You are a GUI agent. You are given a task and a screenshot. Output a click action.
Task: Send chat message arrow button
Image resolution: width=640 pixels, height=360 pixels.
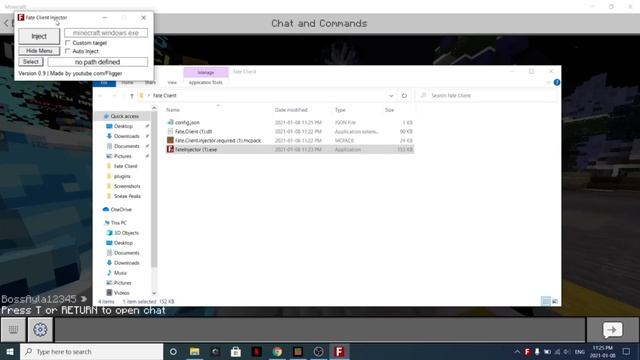[613, 329]
